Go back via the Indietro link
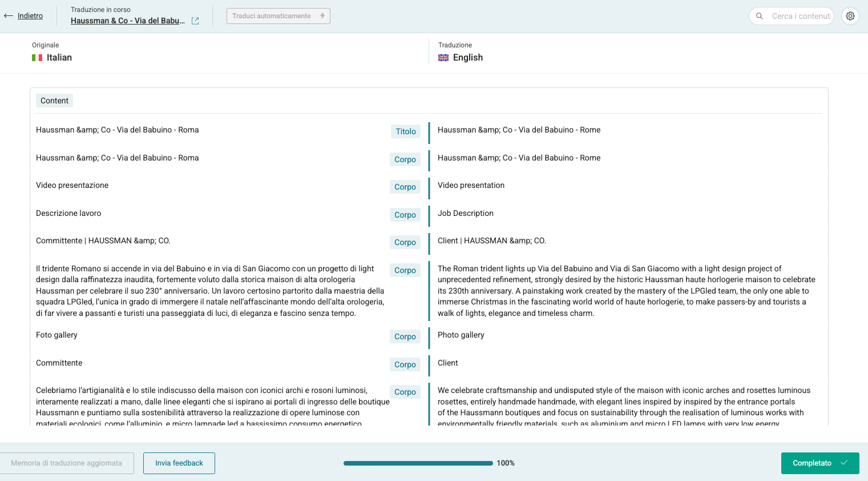The height and width of the screenshot is (481, 868). (30, 16)
